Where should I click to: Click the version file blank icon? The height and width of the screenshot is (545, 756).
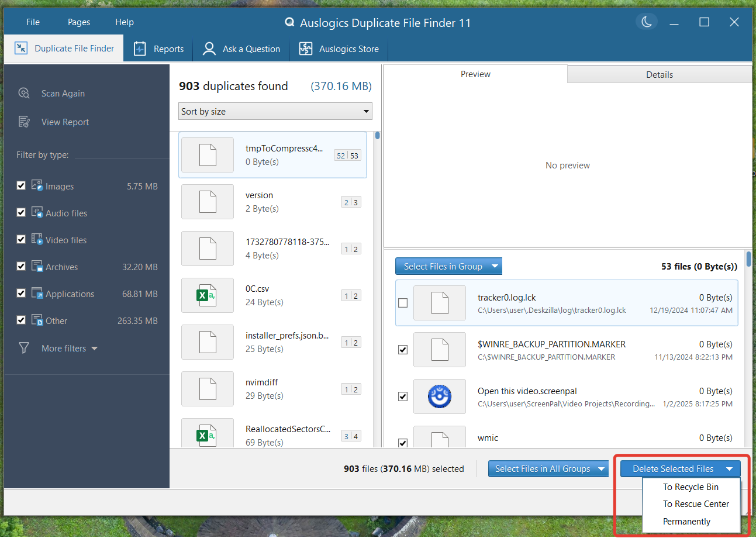click(208, 202)
